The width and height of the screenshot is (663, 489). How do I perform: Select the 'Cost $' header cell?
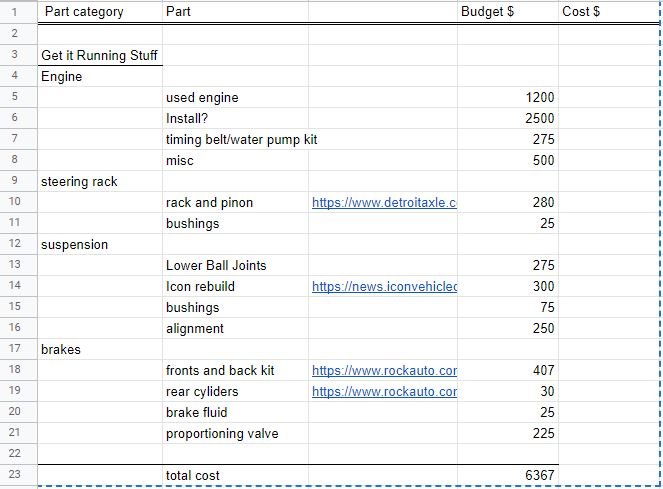609,12
